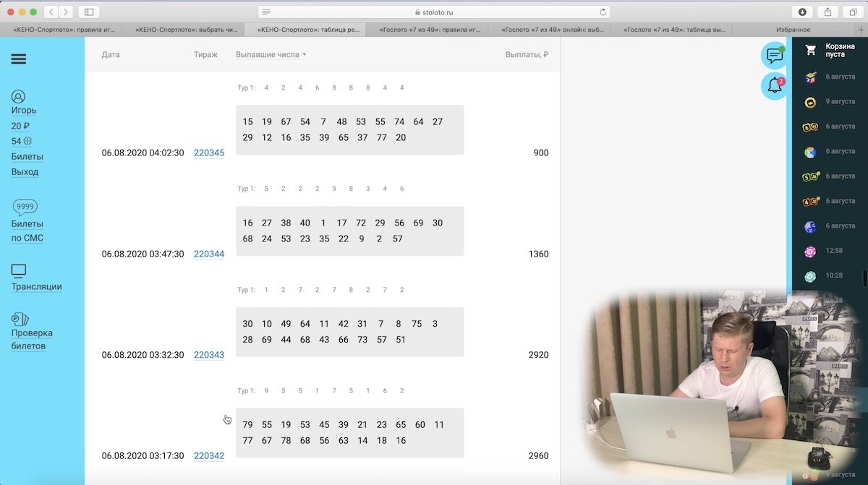Open the Билеты link under profile

coord(27,157)
